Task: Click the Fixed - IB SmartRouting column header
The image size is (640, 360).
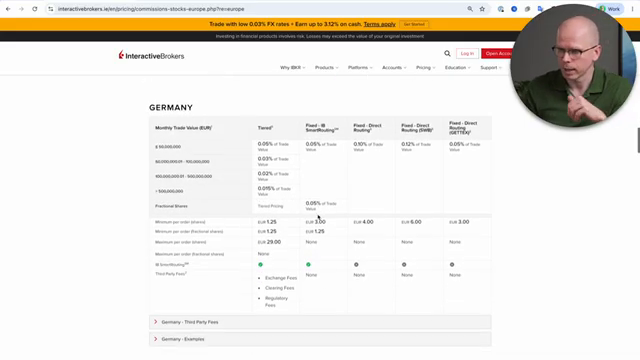Action: pyautogui.click(x=322, y=128)
